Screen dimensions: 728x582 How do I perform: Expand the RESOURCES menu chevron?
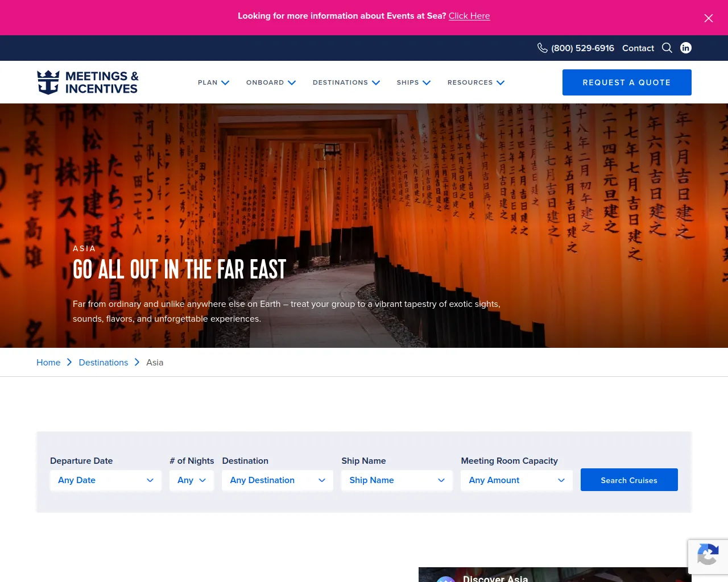(500, 82)
